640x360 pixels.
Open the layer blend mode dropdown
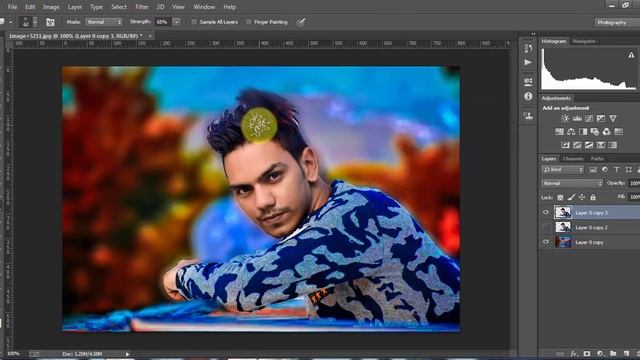(x=572, y=183)
